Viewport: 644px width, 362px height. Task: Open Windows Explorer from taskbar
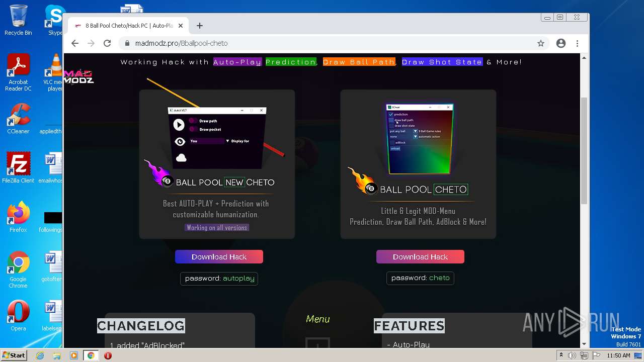pyautogui.click(x=57, y=355)
